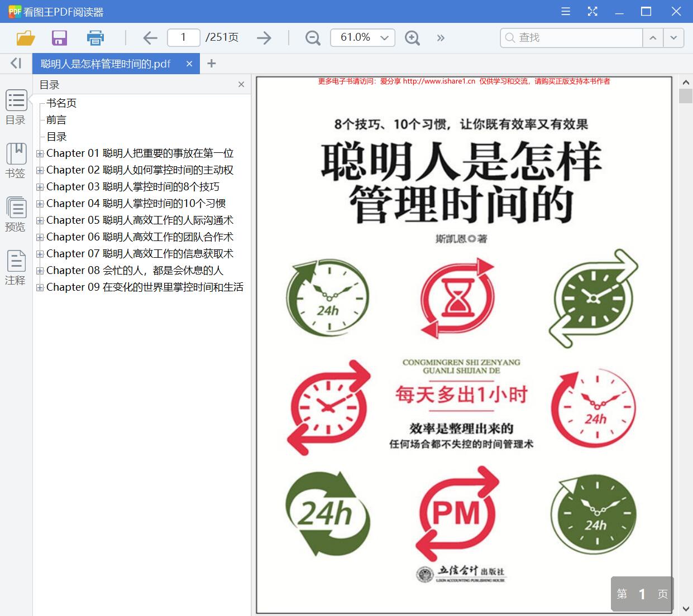Close the 聪明人是怎样管理时间的.pdf tab
Viewport: 693px width, 616px height.
tap(189, 64)
